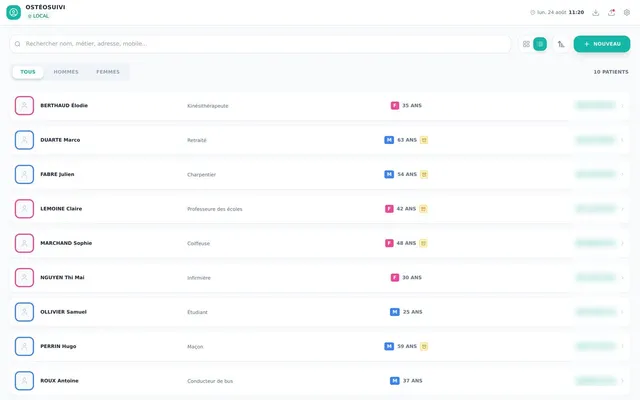Switch to list view layout

coord(540,44)
